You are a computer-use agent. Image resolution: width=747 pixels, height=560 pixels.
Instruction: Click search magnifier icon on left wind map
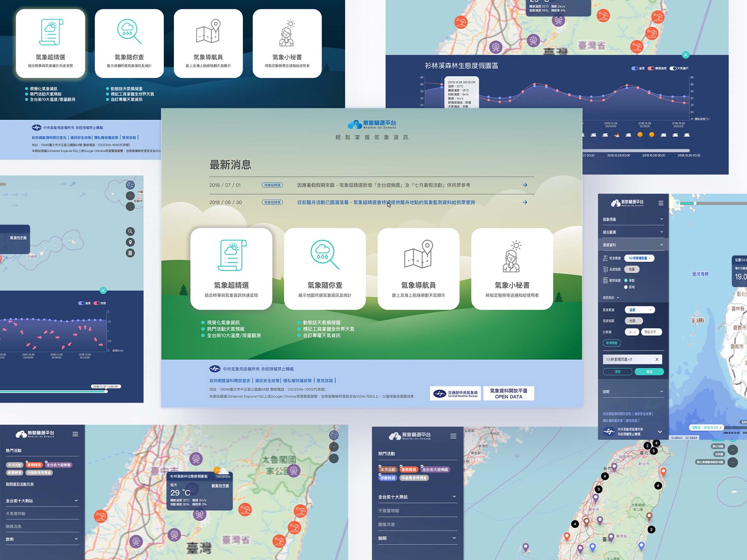(x=130, y=231)
